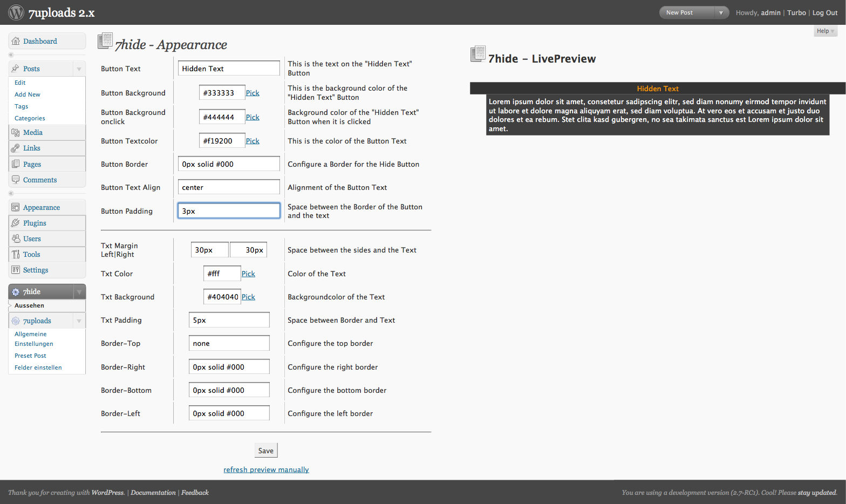Viewport: 846px width, 504px height.
Task: Click the Hidden Text preview button
Action: tap(658, 88)
